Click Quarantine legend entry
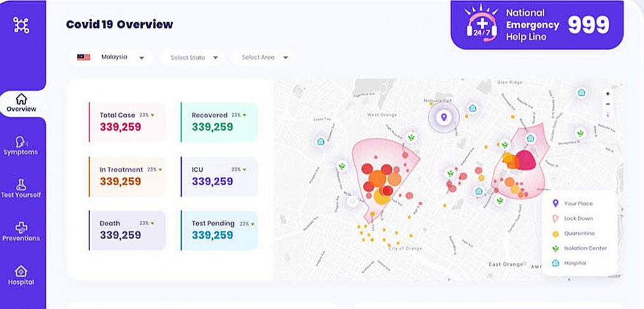The height and width of the screenshot is (309, 644). (x=574, y=233)
